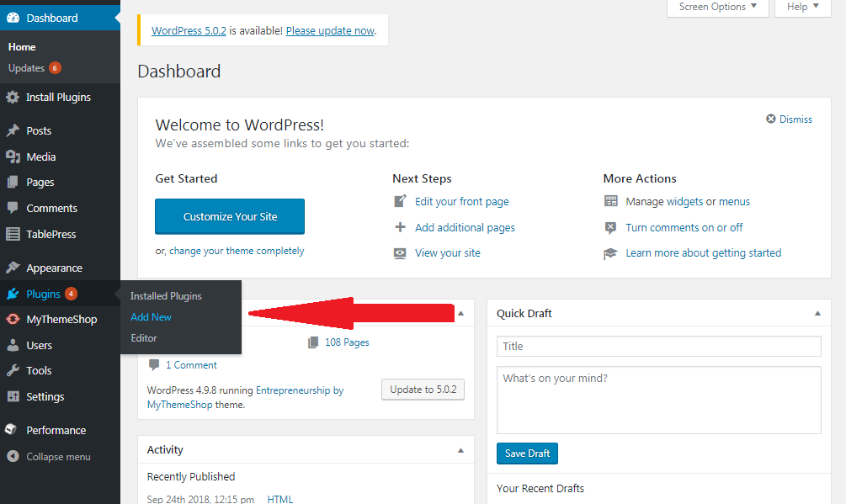Click the Users person icon
Image resolution: width=846 pixels, height=504 pixels.
point(13,345)
